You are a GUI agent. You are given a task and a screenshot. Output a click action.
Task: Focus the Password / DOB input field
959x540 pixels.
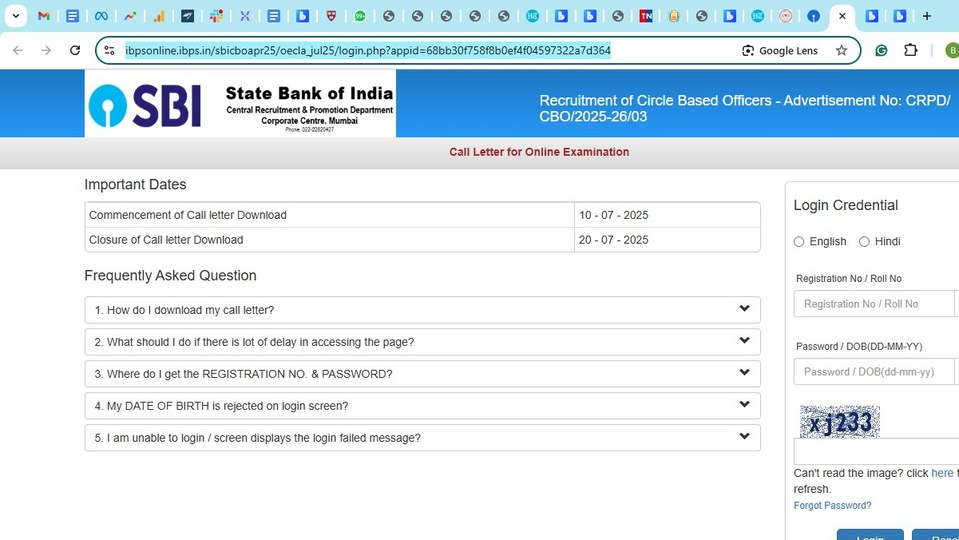[x=875, y=372]
